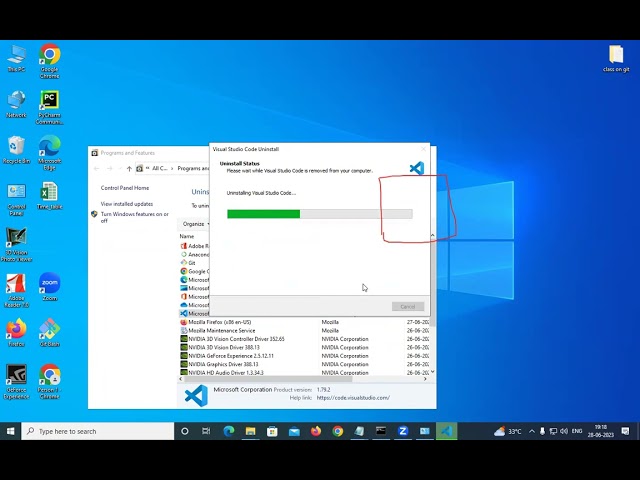Click the taskbar search box

tap(98, 431)
